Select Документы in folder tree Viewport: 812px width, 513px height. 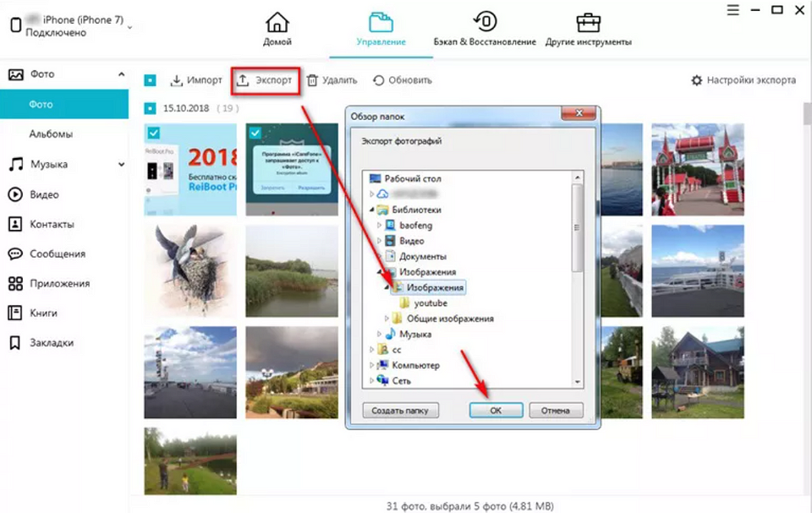[x=423, y=256]
